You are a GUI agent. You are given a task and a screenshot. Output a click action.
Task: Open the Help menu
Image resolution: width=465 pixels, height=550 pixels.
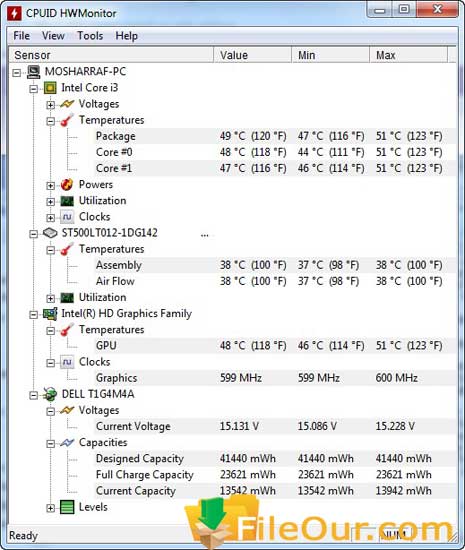pyautogui.click(x=127, y=36)
